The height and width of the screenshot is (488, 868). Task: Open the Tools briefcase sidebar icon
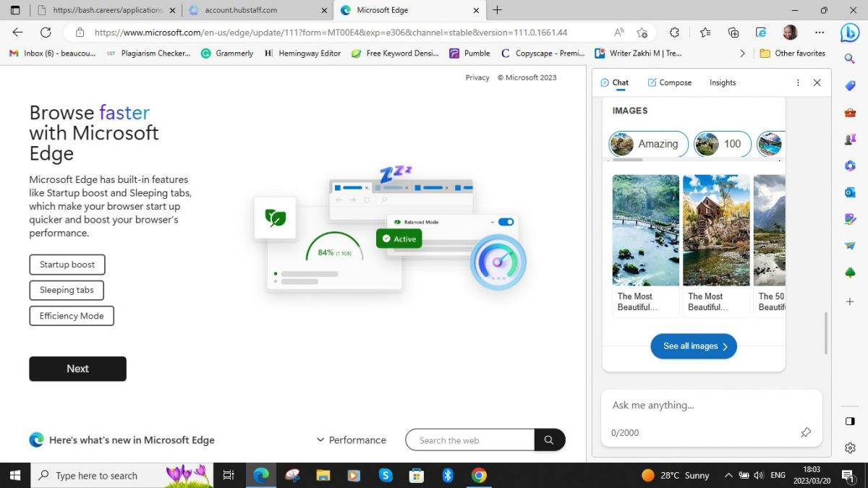coord(850,113)
